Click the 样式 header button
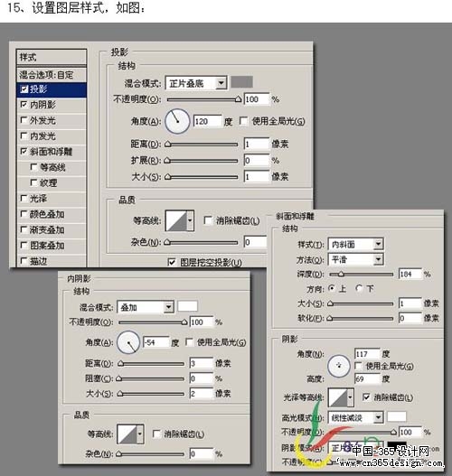Image resolution: width=452 pixels, height=476 pixels. (x=52, y=57)
